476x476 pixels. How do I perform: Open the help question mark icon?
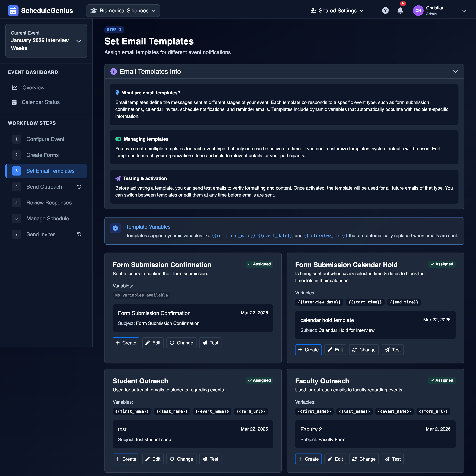coord(385,10)
